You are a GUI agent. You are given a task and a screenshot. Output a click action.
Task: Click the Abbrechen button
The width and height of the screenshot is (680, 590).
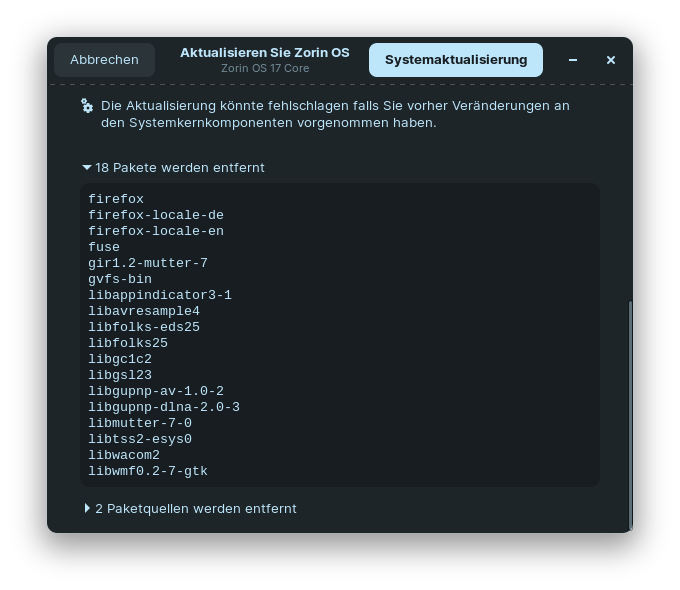click(x=105, y=60)
